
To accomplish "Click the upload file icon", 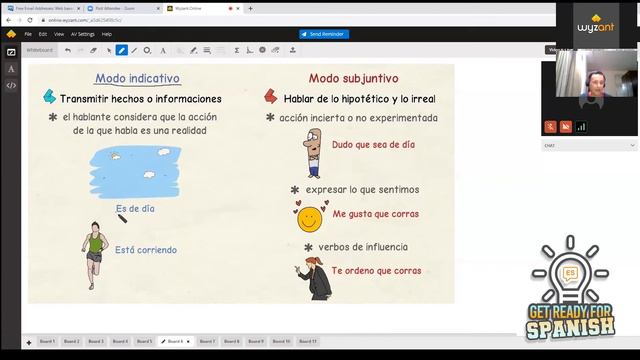I will (x=293, y=50).
